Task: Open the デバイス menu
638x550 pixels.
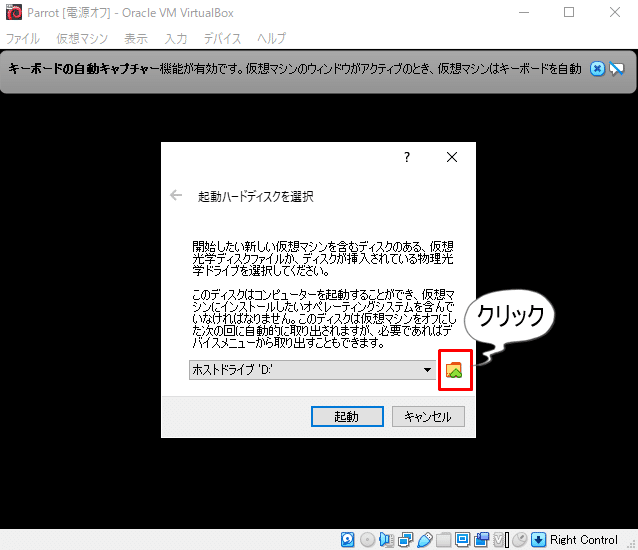Action: click(x=222, y=38)
